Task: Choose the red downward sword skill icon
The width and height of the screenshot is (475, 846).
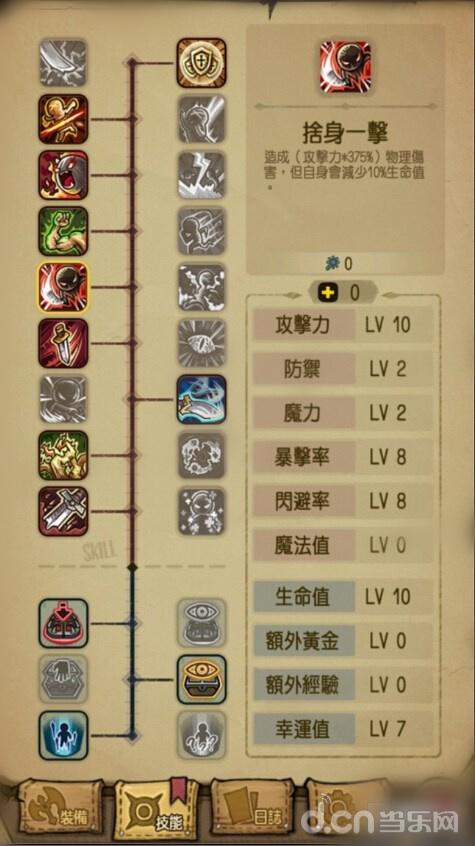Action: click(63, 343)
